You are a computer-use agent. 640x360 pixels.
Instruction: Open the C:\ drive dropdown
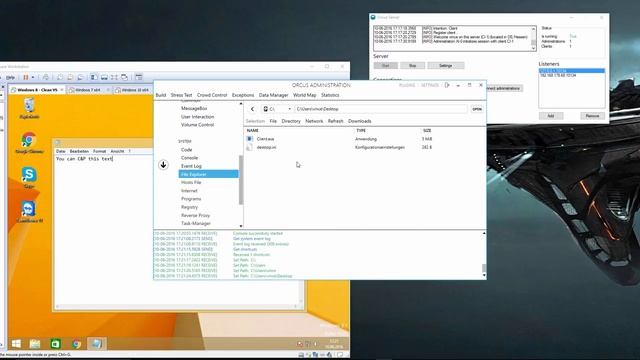278,109
